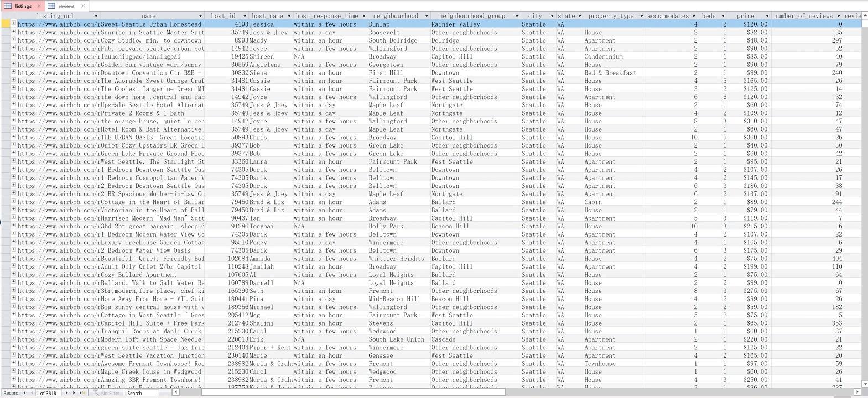Select host name cell 'Angielena'
This screenshot has width=868, height=398.
tap(271, 65)
